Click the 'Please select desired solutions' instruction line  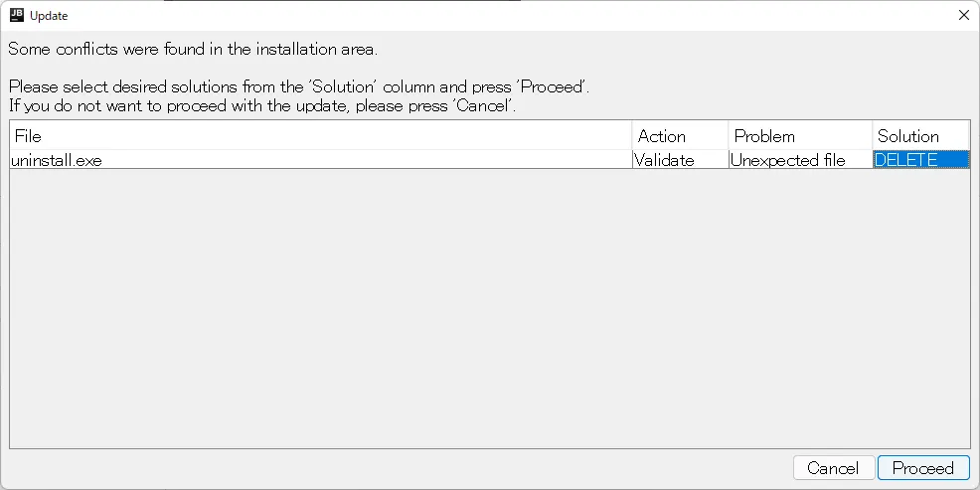pyautogui.click(x=298, y=86)
